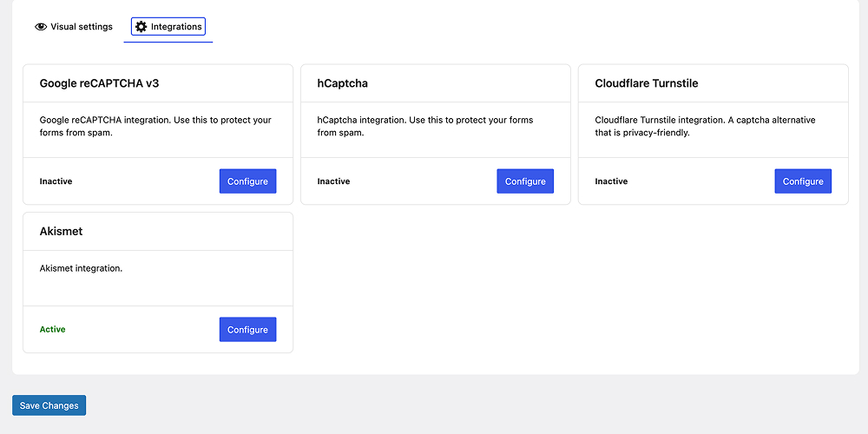Configure the Cloudflare Turnstile integration
The image size is (868, 434).
click(x=803, y=181)
